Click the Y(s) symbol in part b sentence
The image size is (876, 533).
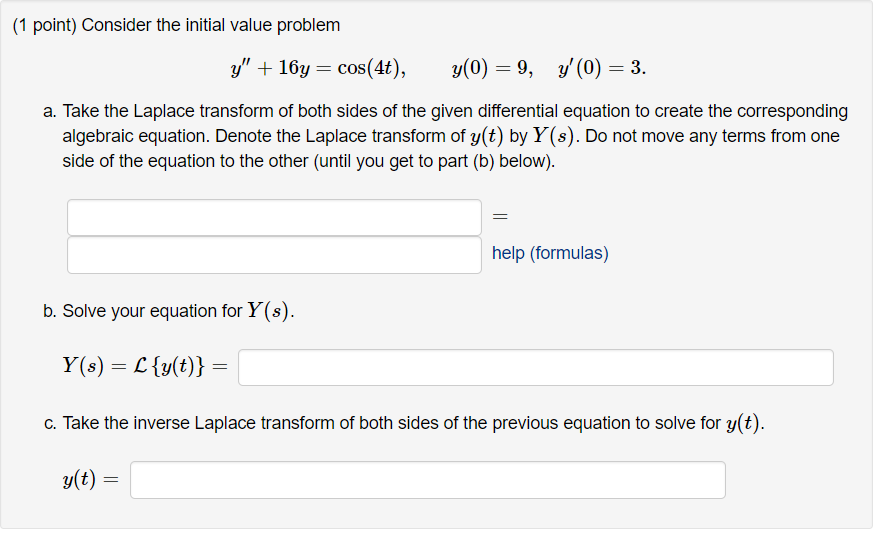(x=268, y=311)
